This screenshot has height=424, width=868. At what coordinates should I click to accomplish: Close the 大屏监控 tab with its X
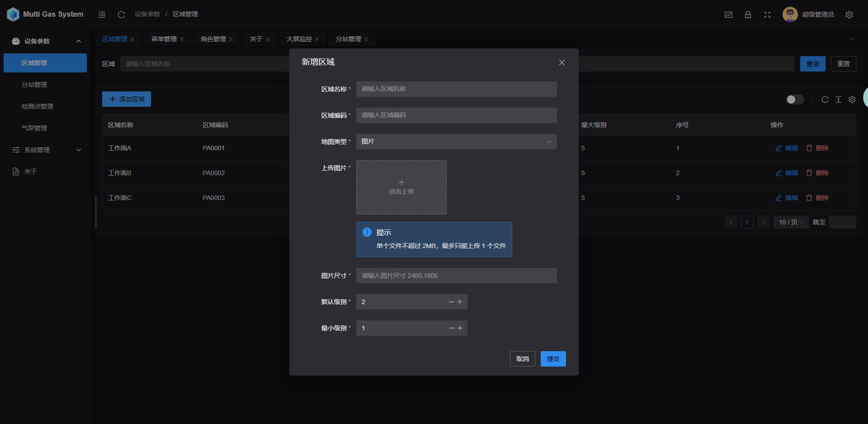click(317, 39)
